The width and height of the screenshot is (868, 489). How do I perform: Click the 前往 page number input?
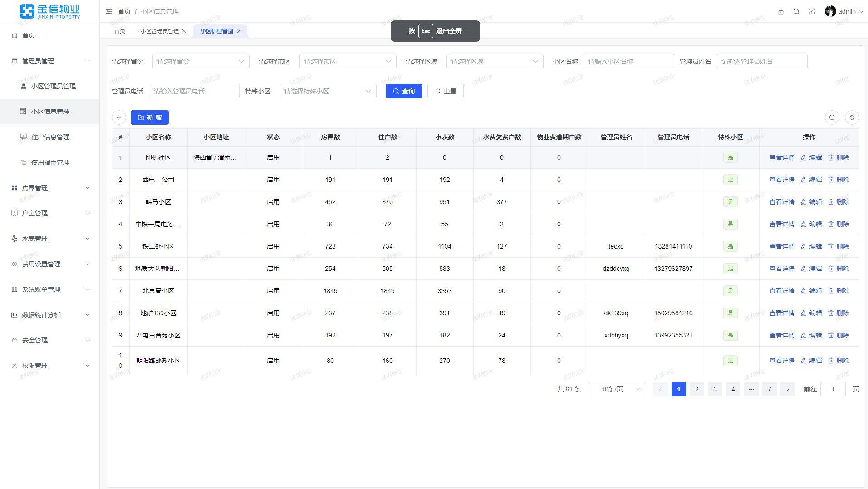click(x=833, y=389)
